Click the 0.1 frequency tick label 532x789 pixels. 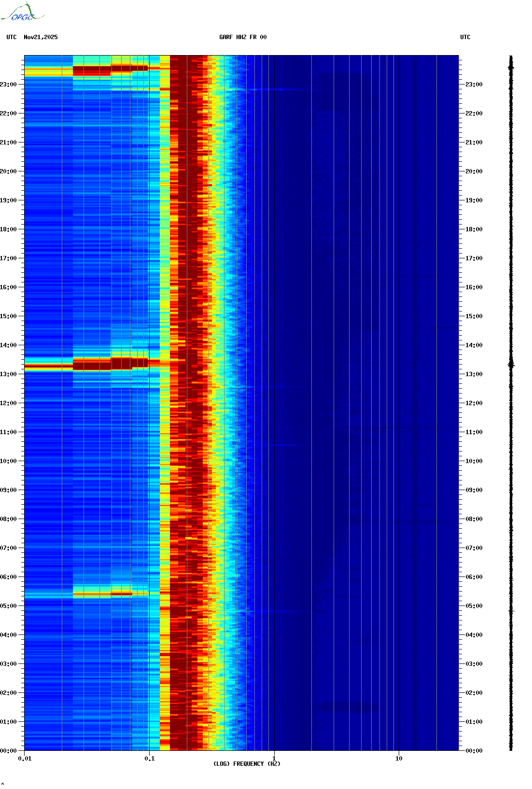(x=150, y=759)
